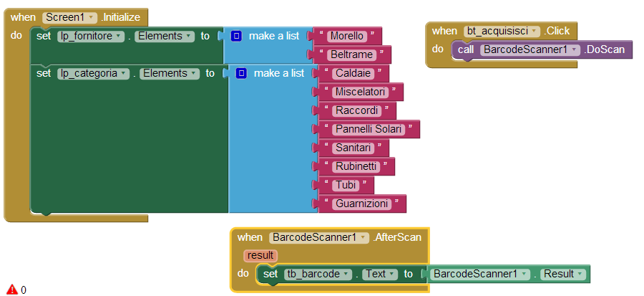
Task: Click mutator icon on categoria make a list
Action: [x=241, y=73]
